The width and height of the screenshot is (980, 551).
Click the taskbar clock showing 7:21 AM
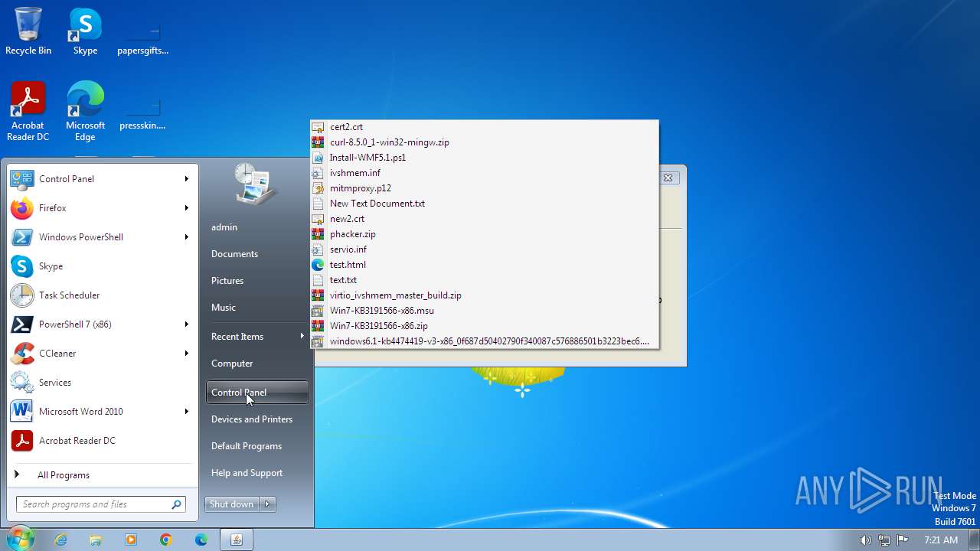click(x=941, y=540)
